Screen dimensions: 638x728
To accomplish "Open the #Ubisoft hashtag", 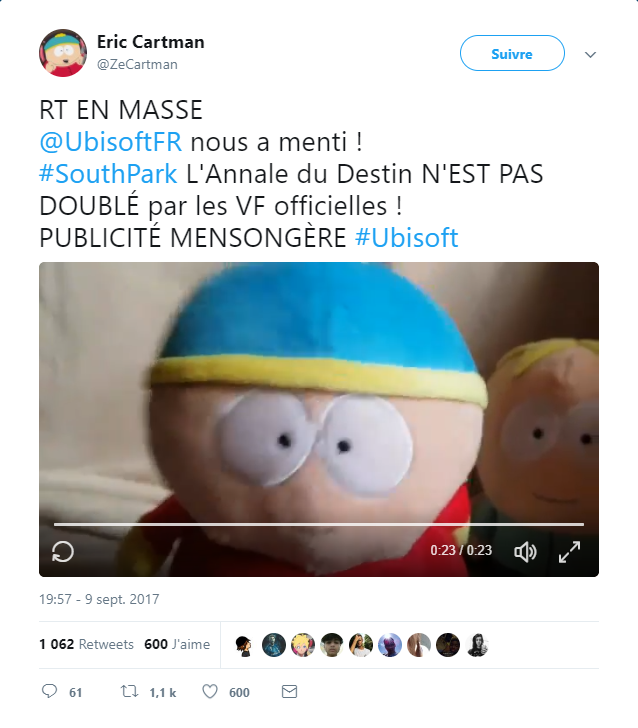I will pyautogui.click(x=407, y=238).
